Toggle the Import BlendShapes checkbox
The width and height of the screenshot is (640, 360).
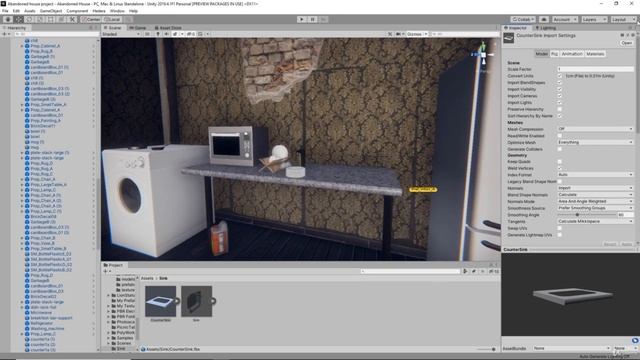[560, 82]
